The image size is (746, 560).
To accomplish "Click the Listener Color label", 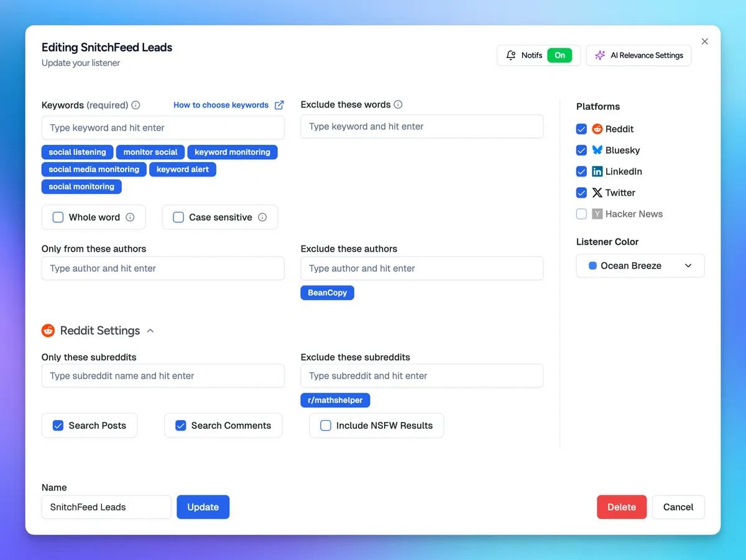I will 607,242.
